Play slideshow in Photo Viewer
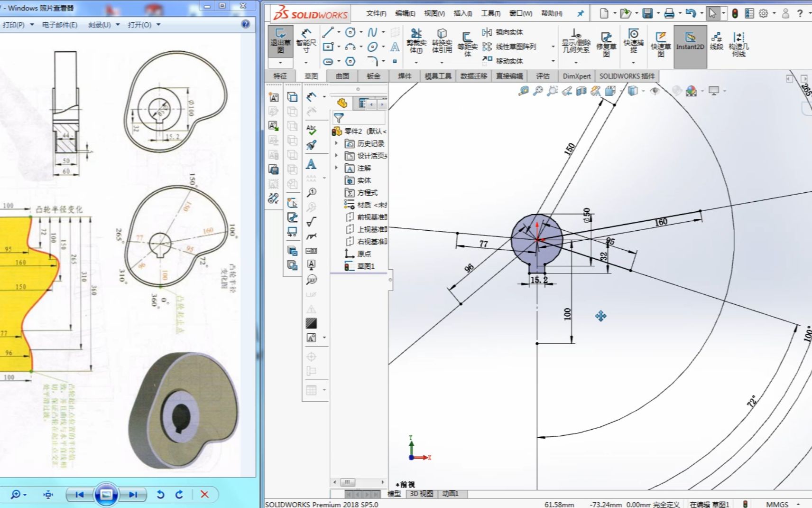The height and width of the screenshot is (508, 812). click(106, 495)
